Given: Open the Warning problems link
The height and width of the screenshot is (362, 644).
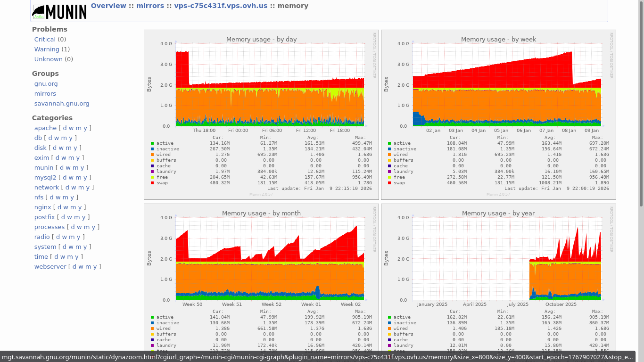Looking at the screenshot, I should (47, 49).
